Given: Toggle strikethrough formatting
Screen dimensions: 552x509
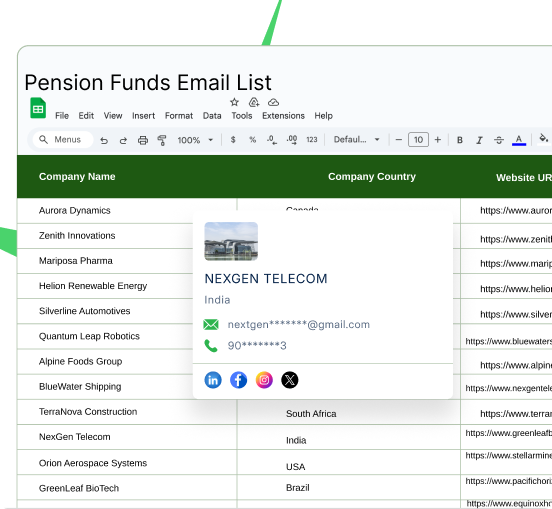Looking at the screenshot, I should click(499, 140).
